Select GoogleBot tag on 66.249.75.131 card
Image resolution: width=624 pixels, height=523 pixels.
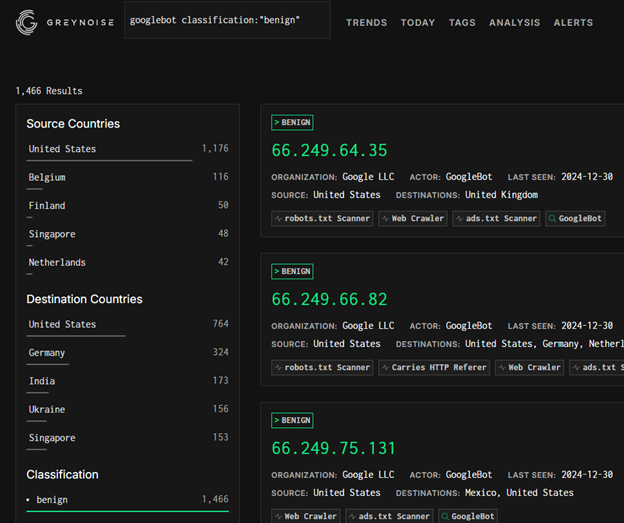pos(468,516)
